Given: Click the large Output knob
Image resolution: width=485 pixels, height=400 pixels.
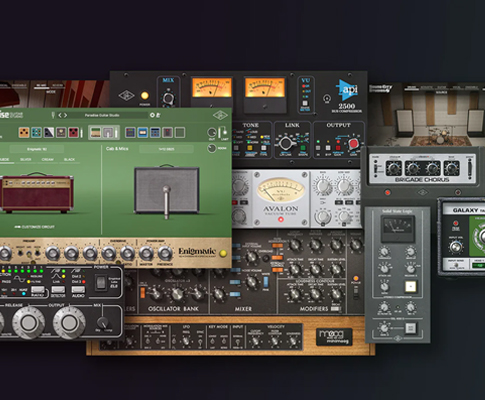Looking at the screenshot, I should 69,322.
